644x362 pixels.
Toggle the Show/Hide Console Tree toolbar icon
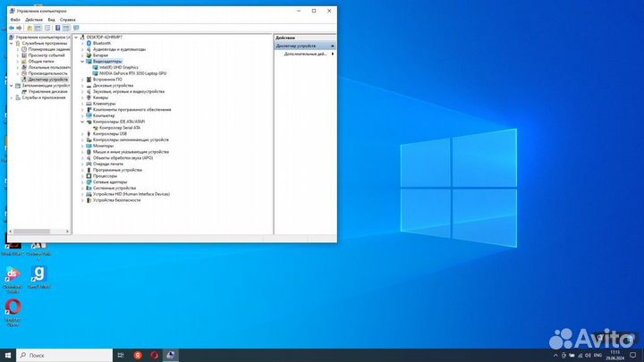38,28
